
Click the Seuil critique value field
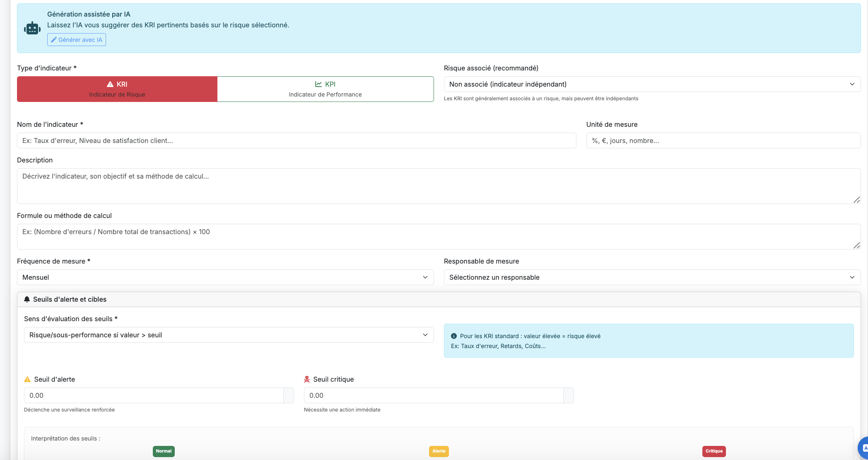pos(433,395)
